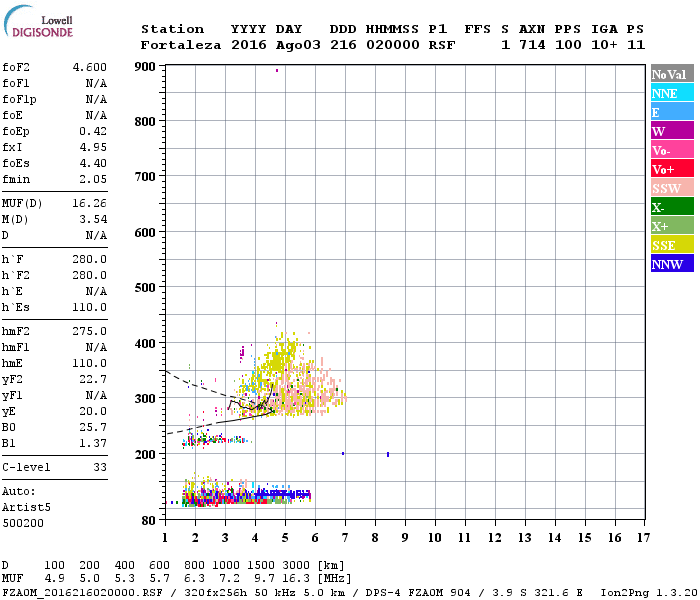Click the yE value 20.0
This screenshot has height=600, width=700.
tap(93, 411)
